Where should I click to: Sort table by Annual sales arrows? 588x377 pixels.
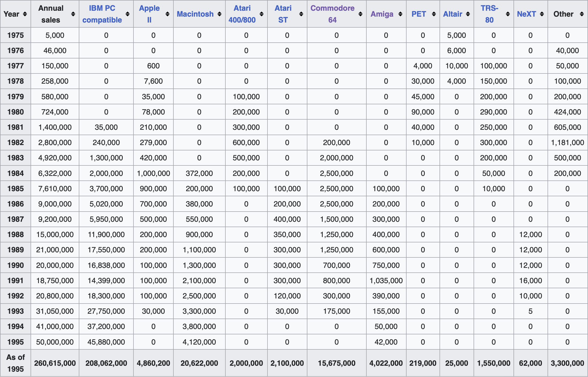[73, 14]
